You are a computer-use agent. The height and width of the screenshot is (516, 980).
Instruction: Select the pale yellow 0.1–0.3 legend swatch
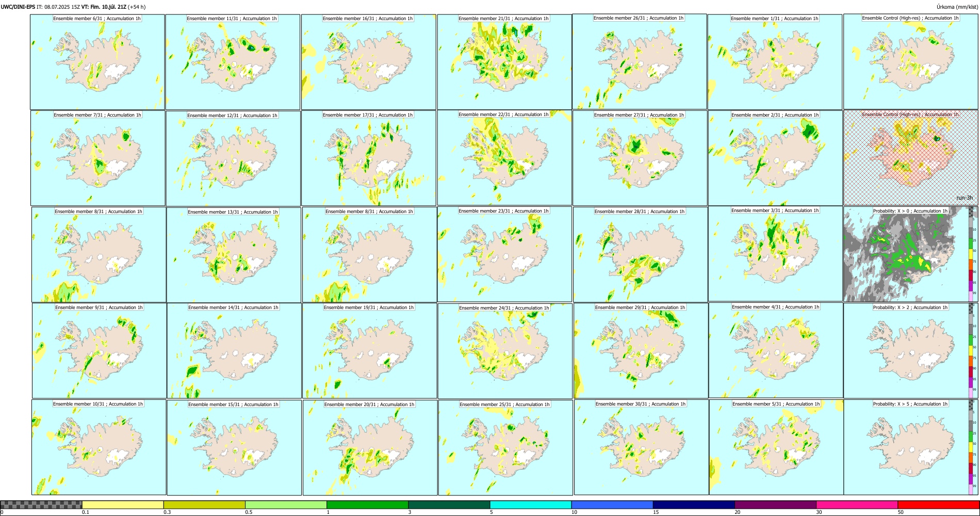[123, 505]
